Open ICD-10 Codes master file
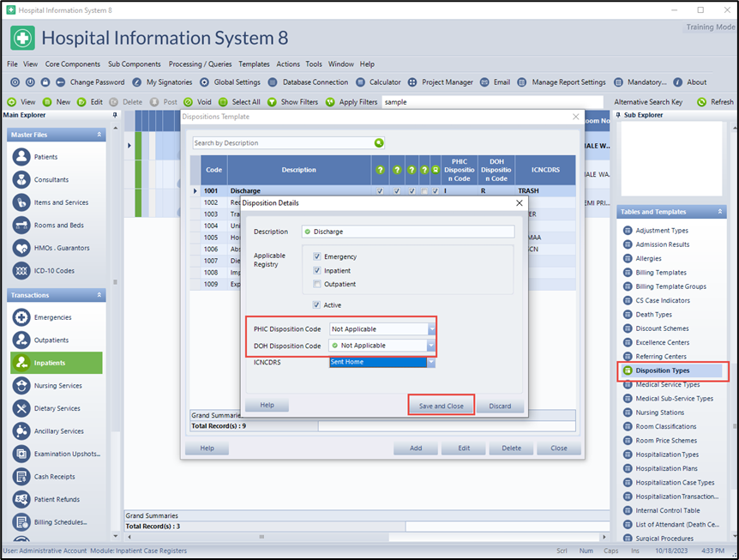The height and width of the screenshot is (560, 739). [21, 271]
